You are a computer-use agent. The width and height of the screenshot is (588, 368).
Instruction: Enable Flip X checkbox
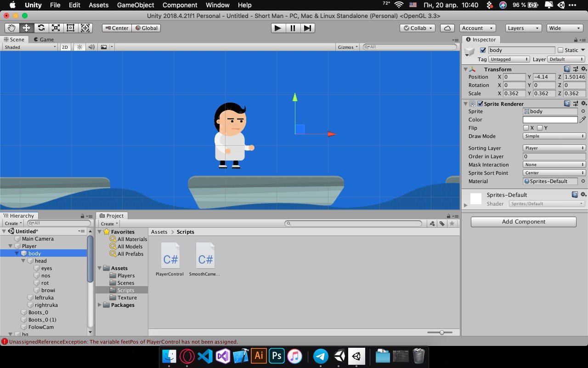526,128
